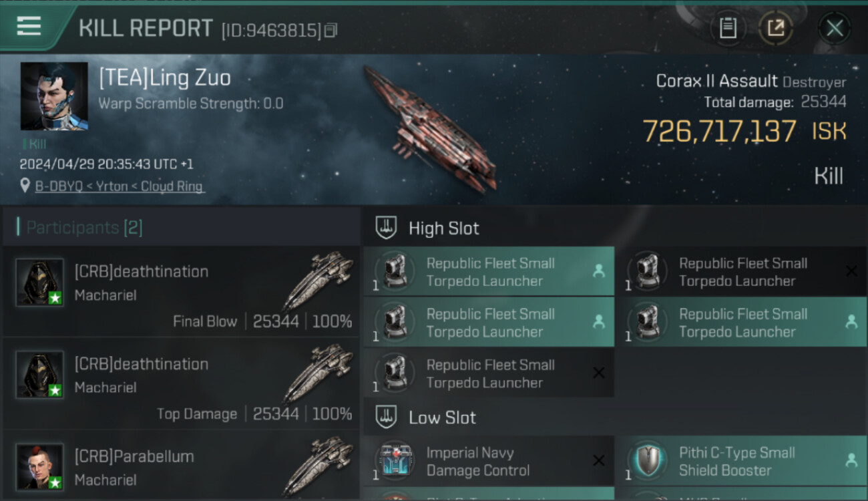Click the person icon on Pithi C-Type Shield Booster

(851, 460)
